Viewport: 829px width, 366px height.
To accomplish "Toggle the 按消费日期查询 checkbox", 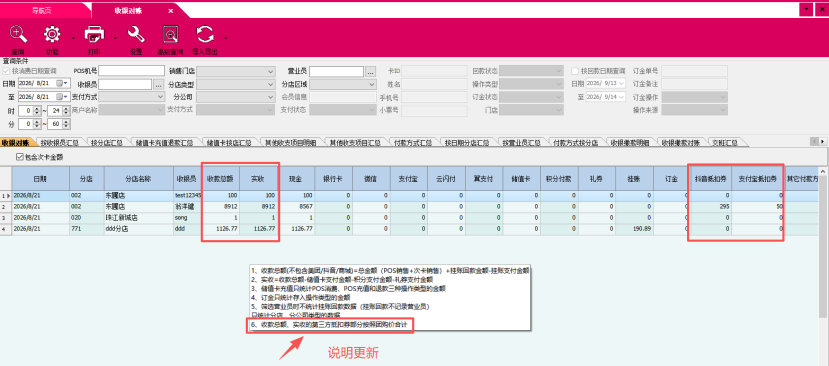I will click(6, 71).
